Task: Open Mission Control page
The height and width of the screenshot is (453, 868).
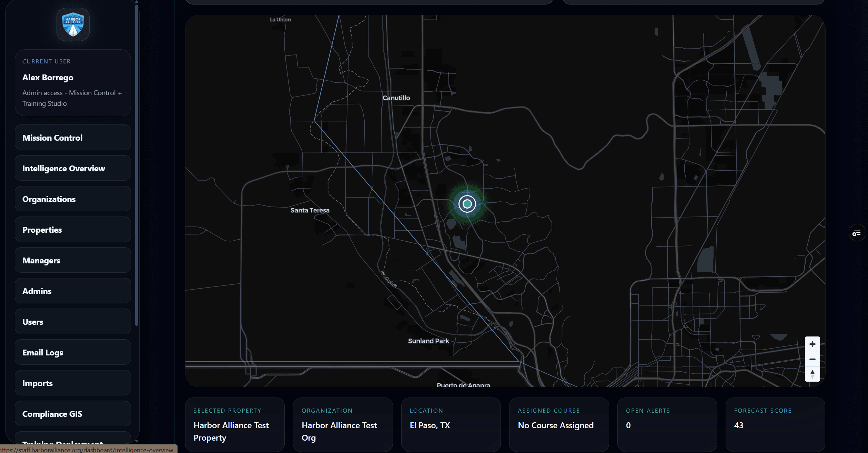Action: click(x=73, y=138)
